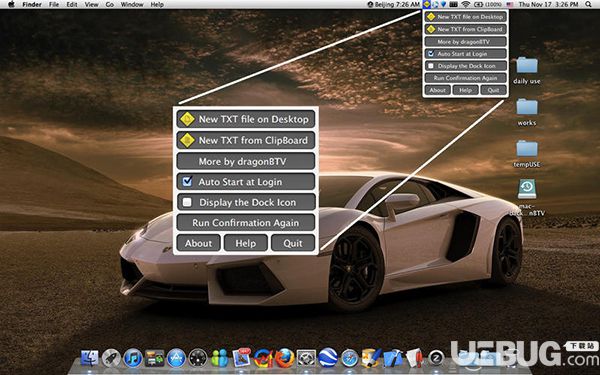Toggle Auto Start at Login in small dropdown menu
The height and width of the screenshot is (375, 600).
(431, 54)
